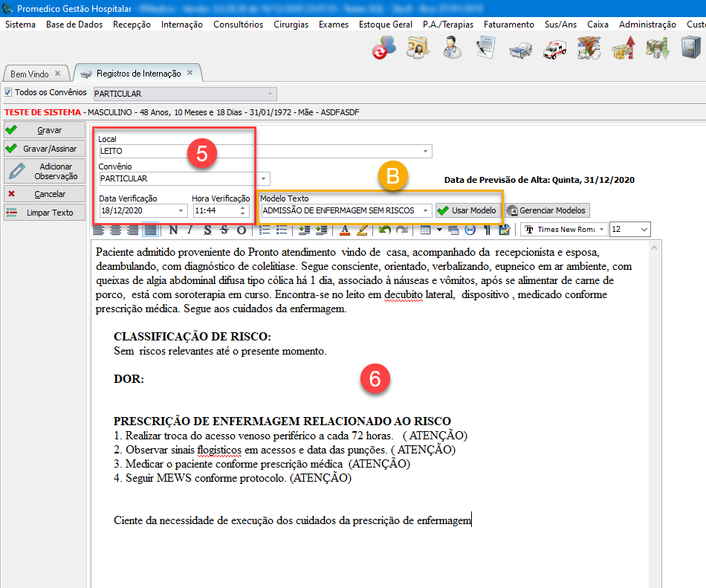Toggle the Todos os Convênios checkbox
Viewport: 706px width, 588px height.
click(x=8, y=93)
